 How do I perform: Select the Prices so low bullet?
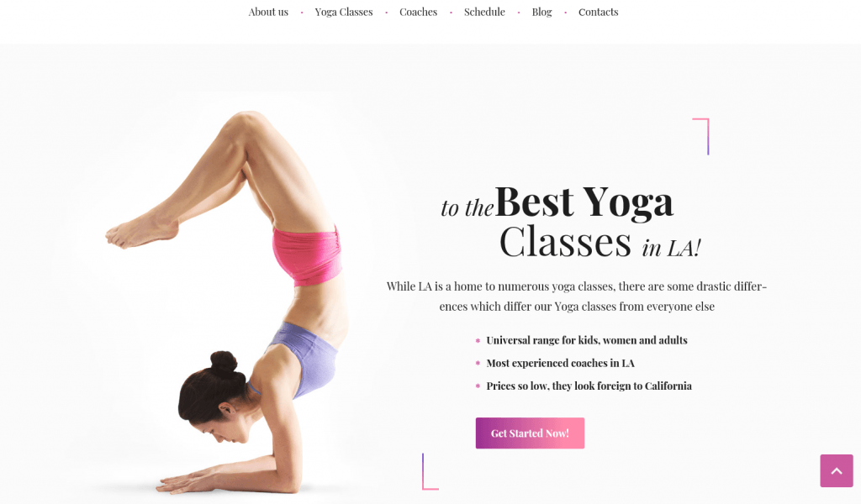click(x=589, y=386)
